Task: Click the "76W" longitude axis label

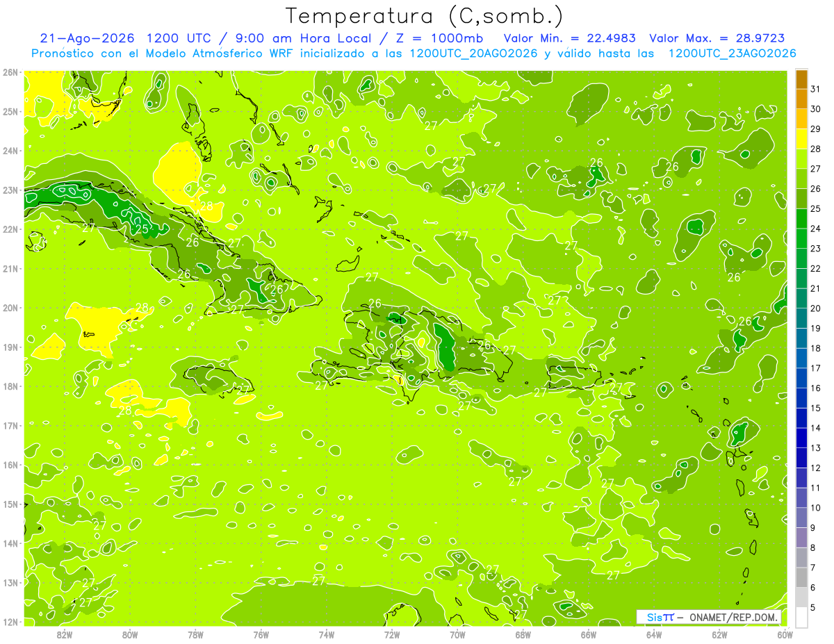Action: tap(261, 634)
